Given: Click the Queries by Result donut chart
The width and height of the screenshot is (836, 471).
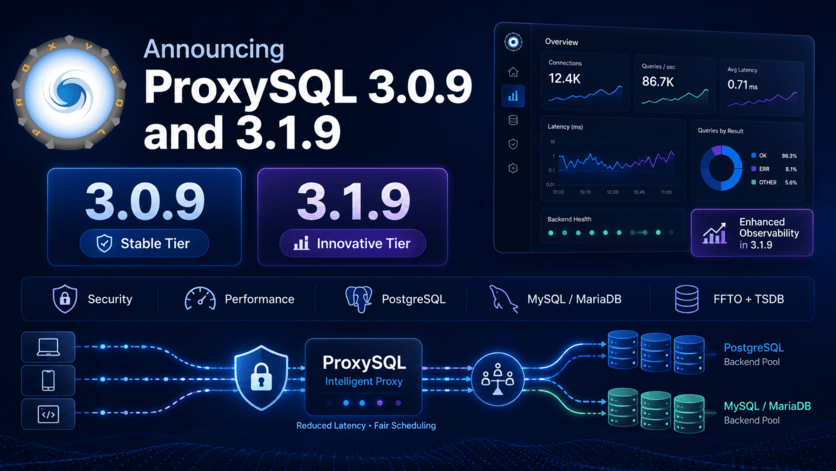Looking at the screenshot, I should pyautogui.click(x=721, y=168).
